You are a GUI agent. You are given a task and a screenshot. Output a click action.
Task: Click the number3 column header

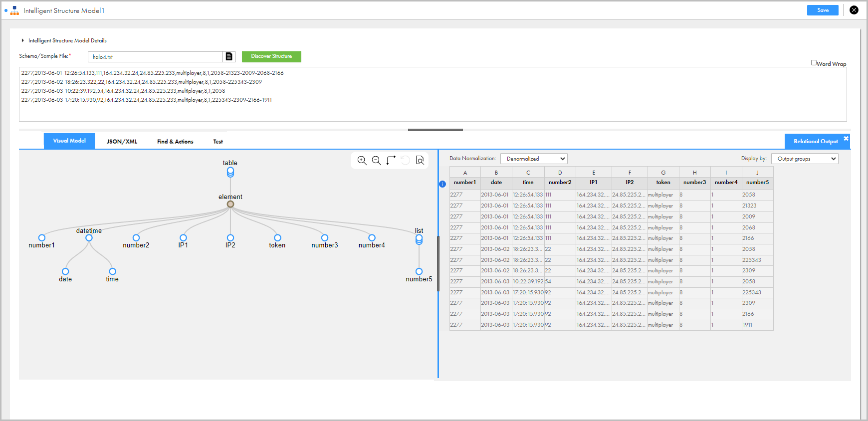[695, 183]
